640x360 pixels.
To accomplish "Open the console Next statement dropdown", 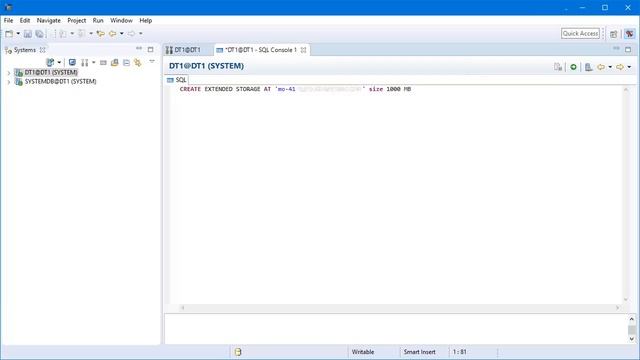I will point(629,67).
